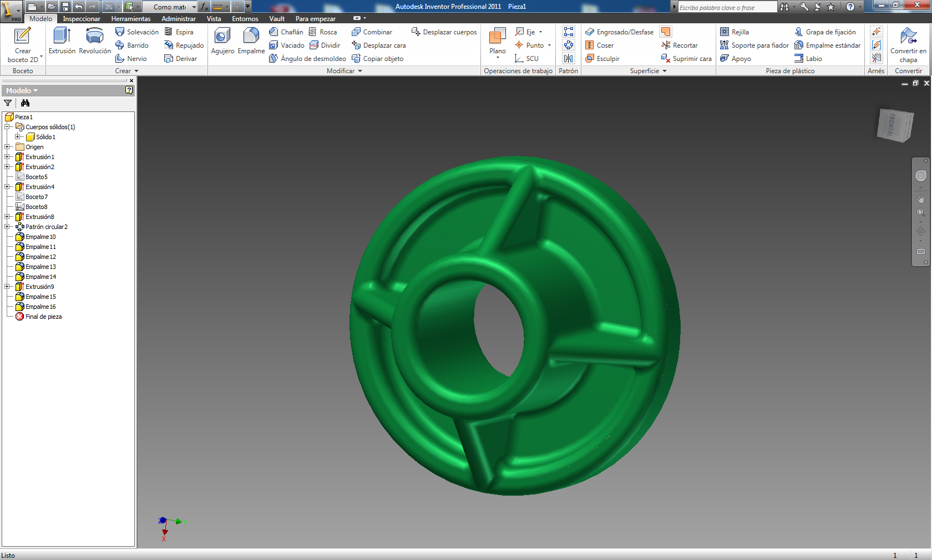Choose Desplazar cara command
The width and height of the screenshot is (932, 560).
point(378,45)
